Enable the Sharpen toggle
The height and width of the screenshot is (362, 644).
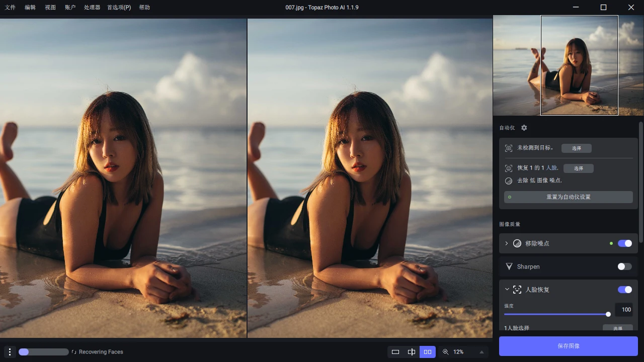[624, 266]
